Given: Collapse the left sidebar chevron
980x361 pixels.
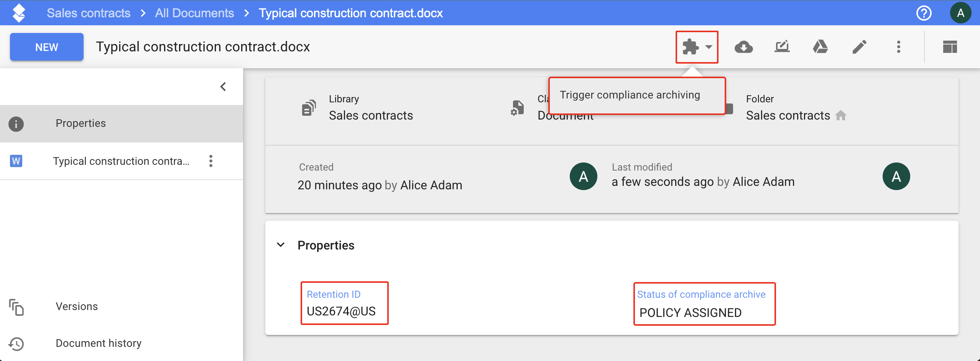Looking at the screenshot, I should [223, 87].
